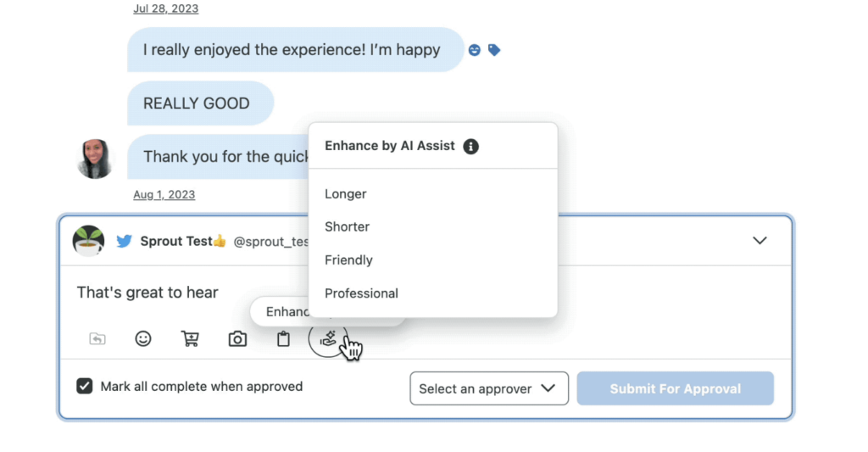Click the blue tag icon beside the message
The image size is (868, 452).
pos(494,50)
